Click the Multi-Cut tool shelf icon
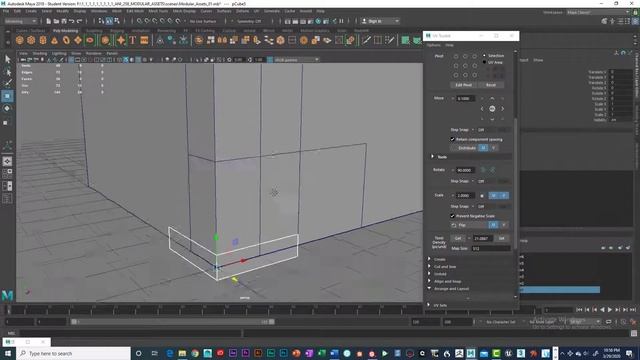The image size is (640, 360). [x=366, y=40]
